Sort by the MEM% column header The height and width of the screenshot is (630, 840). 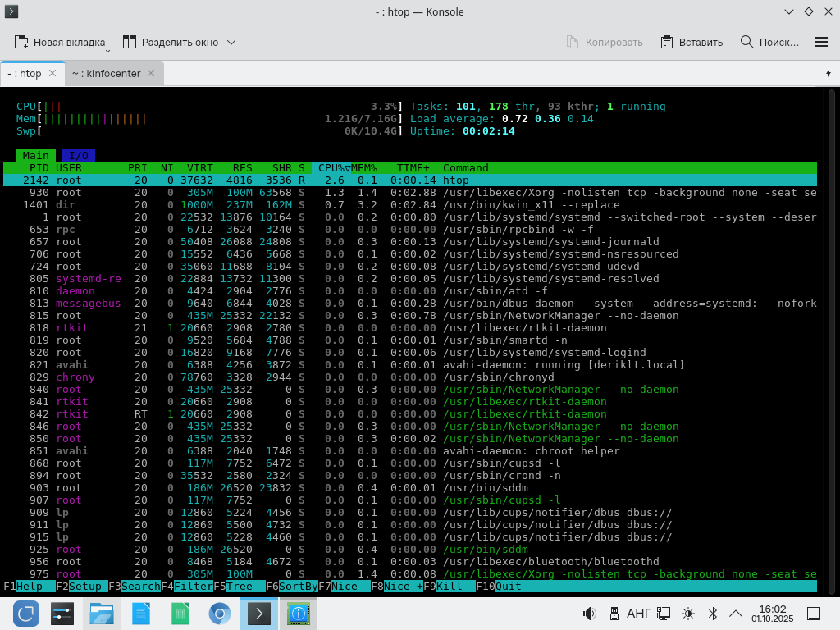pyautogui.click(x=363, y=168)
